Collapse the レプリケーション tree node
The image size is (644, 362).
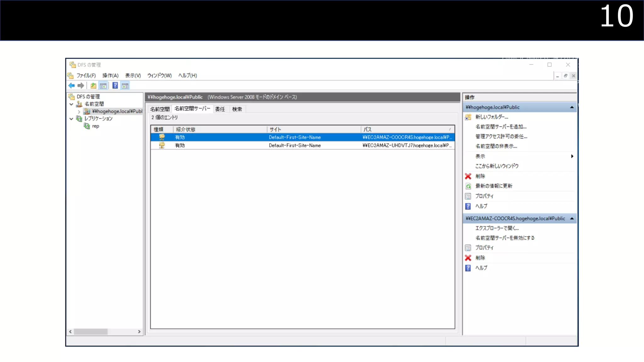[71, 119]
